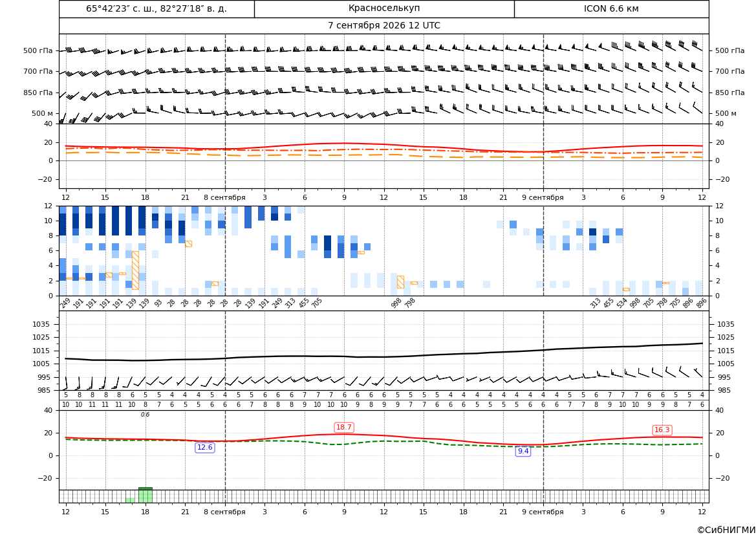Click the red 16.3 temperature label
756x535 pixels.
(x=662, y=430)
